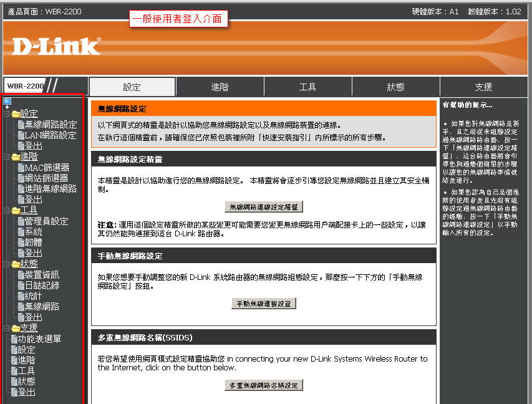Screen dimensions: 532x404
Task: Select 登出 text under the 進階 folder
Action: point(34,200)
